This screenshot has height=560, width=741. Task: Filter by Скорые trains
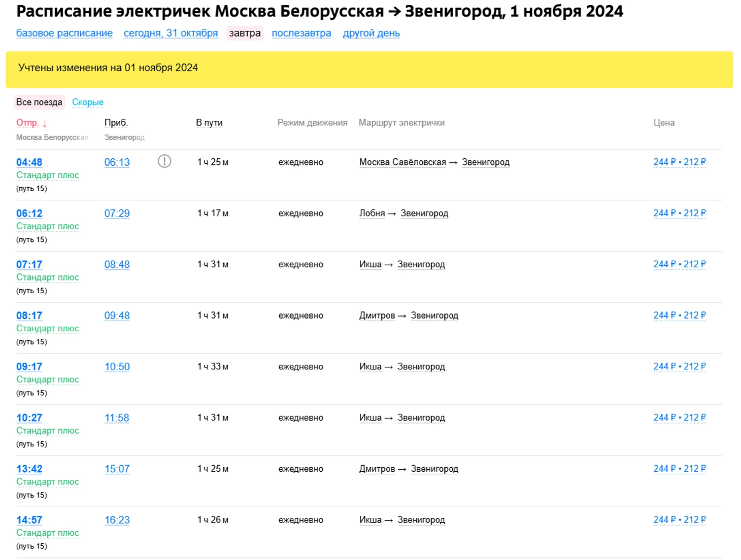pyautogui.click(x=87, y=102)
